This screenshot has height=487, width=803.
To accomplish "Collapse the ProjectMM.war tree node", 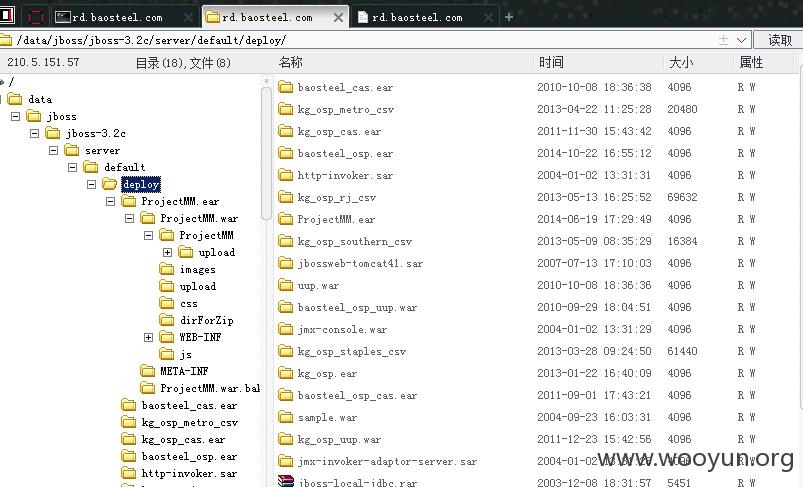I will click(129, 218).
